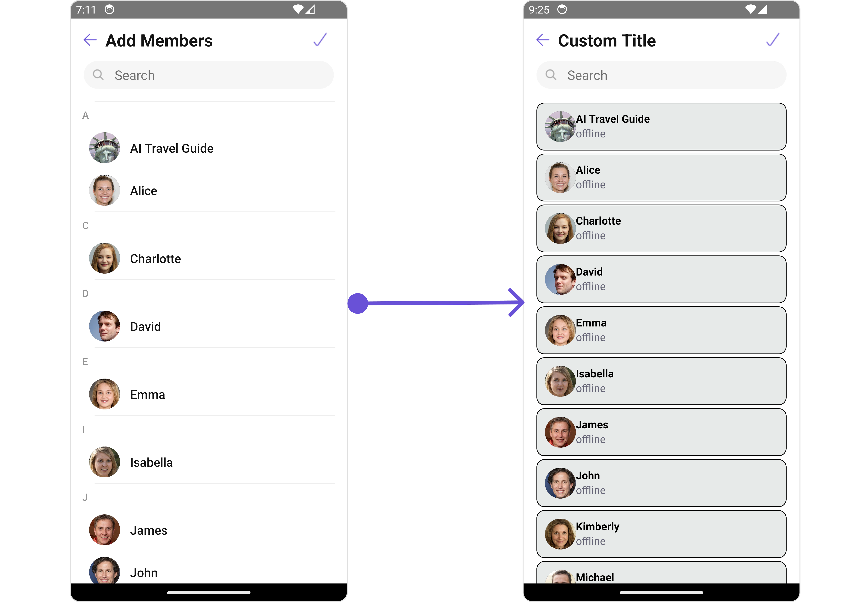Image resolution: width=868 pixels, height=602 pixels.
Task: Confirm selection with Custom Title checkmark
Action: [772, 39]
